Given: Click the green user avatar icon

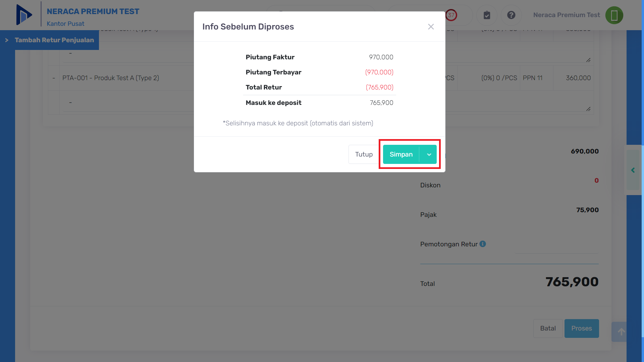Looking at the screenshot, I should (614, 15).
